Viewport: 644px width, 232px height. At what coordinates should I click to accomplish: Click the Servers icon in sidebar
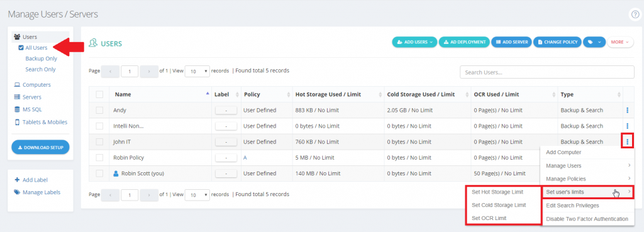pos(17,97)
